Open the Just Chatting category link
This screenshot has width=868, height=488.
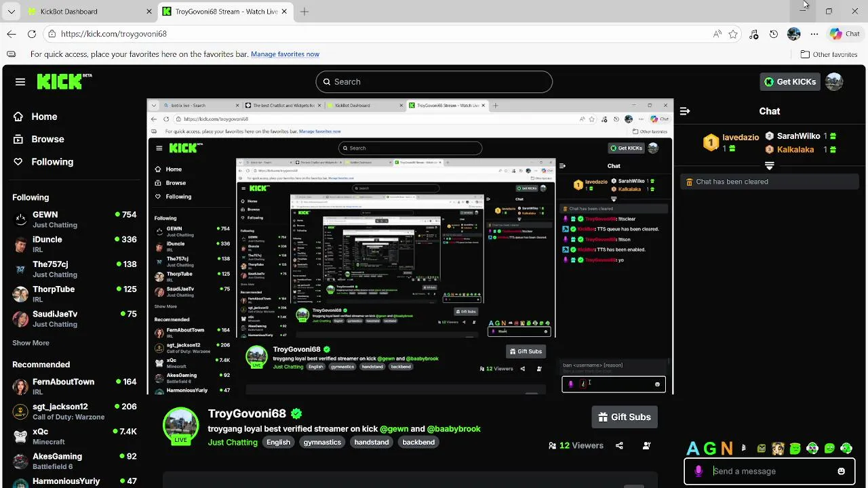point(233,442)
